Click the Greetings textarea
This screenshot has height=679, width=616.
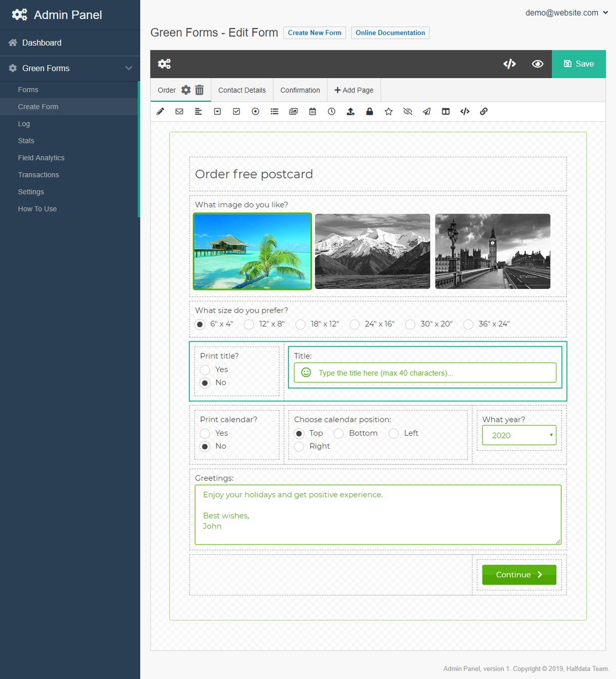coord(378,515)
